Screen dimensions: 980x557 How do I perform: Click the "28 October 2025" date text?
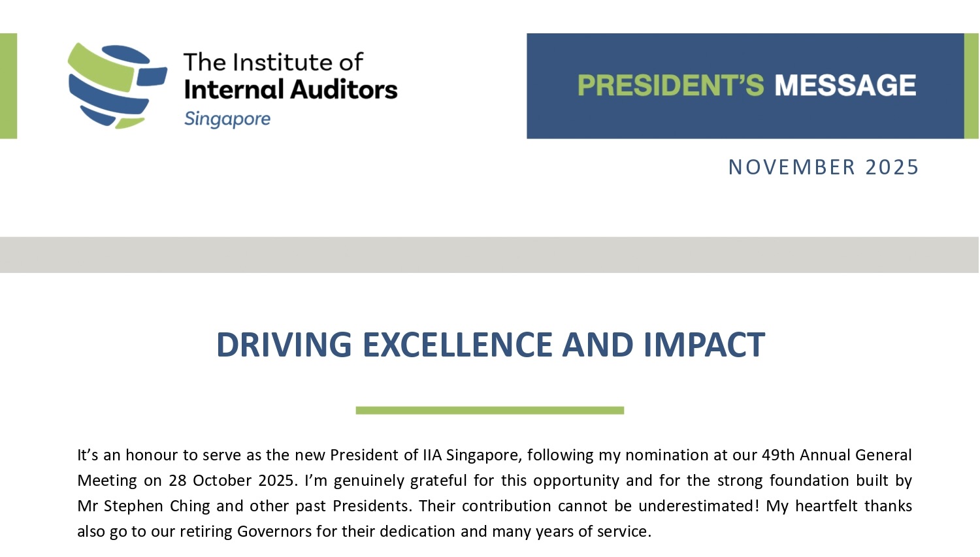click(233, 481)
